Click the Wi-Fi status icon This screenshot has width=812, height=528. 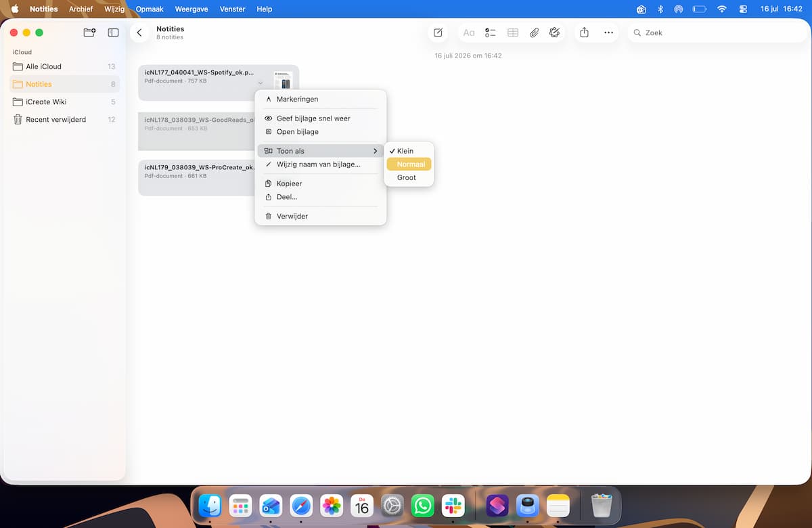(722, 9)
